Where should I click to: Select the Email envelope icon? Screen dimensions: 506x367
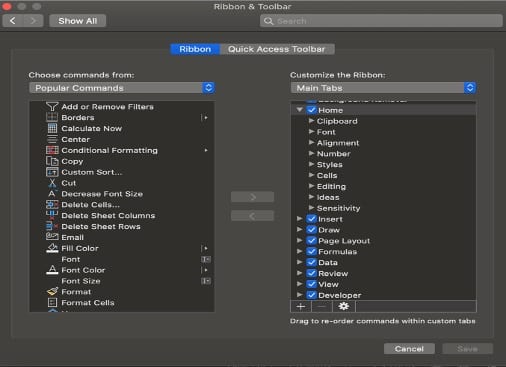coord(52,237)
